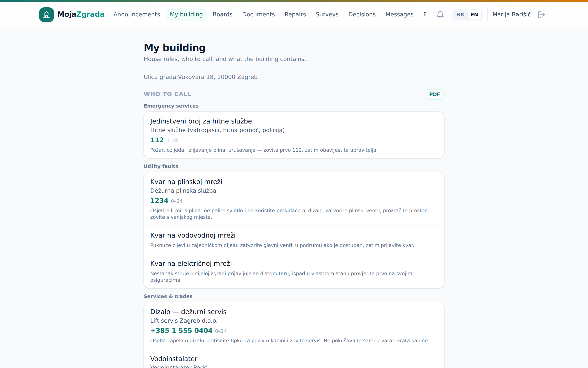Screen dimensions: 588x368
Task: Click the Kvar na električnoj mreži entry
Action: 294,271
